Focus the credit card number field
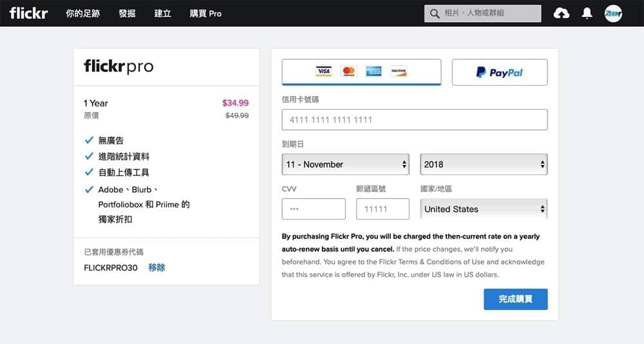Viewport: 644px width, 344px height. coord(414,120)
